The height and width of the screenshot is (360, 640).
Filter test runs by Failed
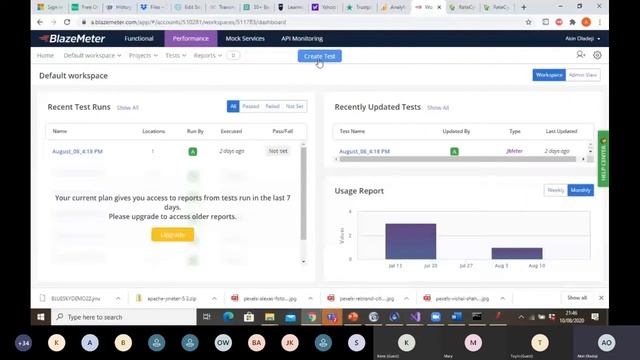[x=272, y=106]
